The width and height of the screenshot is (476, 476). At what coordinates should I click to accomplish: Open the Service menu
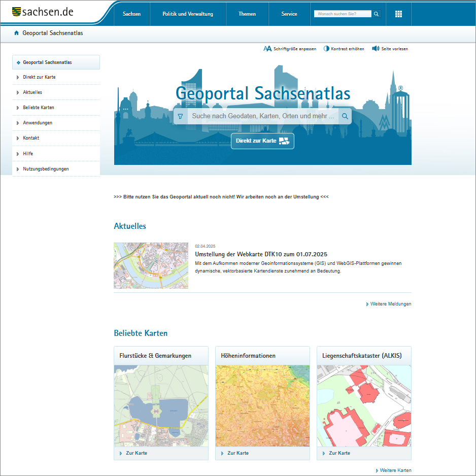289,14
